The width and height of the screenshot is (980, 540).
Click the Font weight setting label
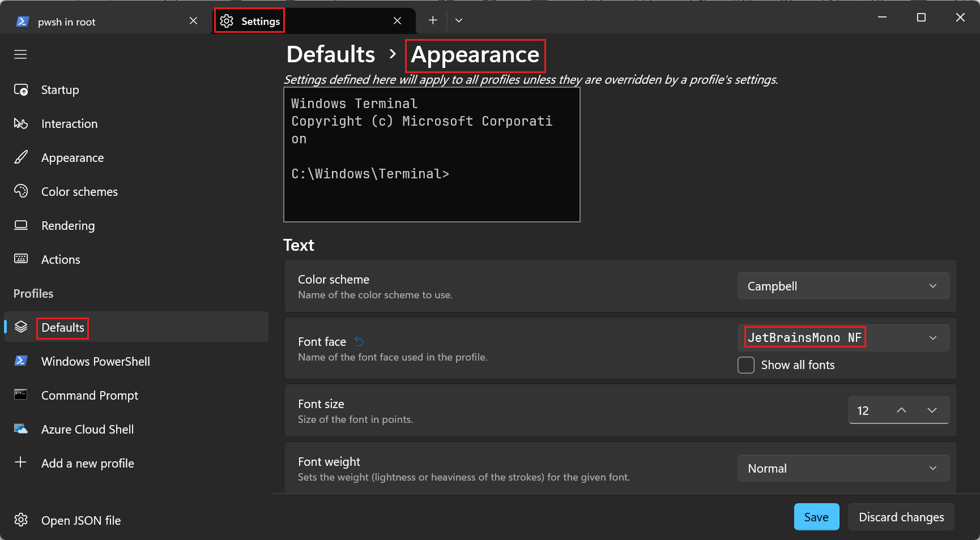point(329,461)
